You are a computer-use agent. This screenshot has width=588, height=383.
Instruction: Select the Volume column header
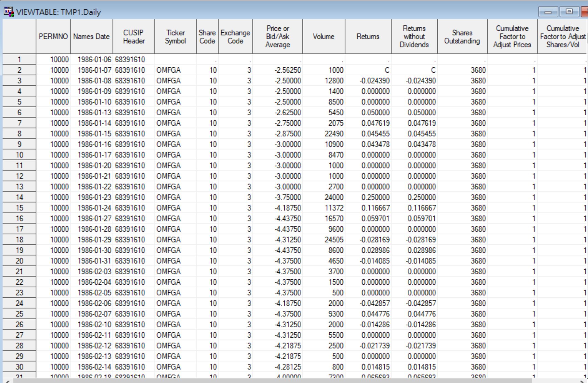[323, 36]
